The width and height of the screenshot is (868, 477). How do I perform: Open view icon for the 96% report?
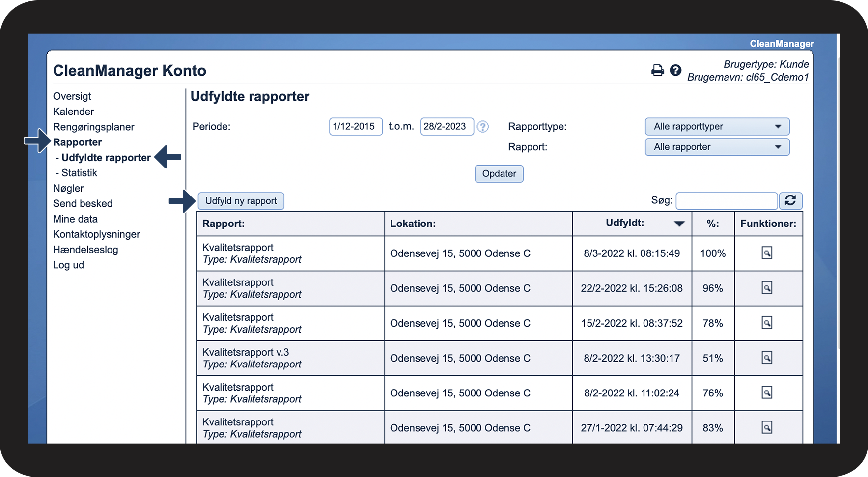coord(766,288)
